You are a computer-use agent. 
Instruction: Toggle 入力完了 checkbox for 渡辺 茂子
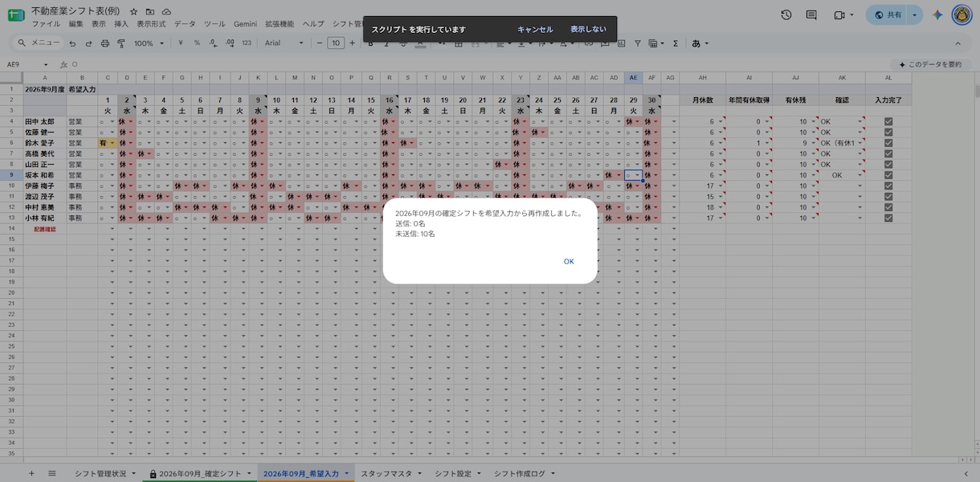(x=888, y=196)
